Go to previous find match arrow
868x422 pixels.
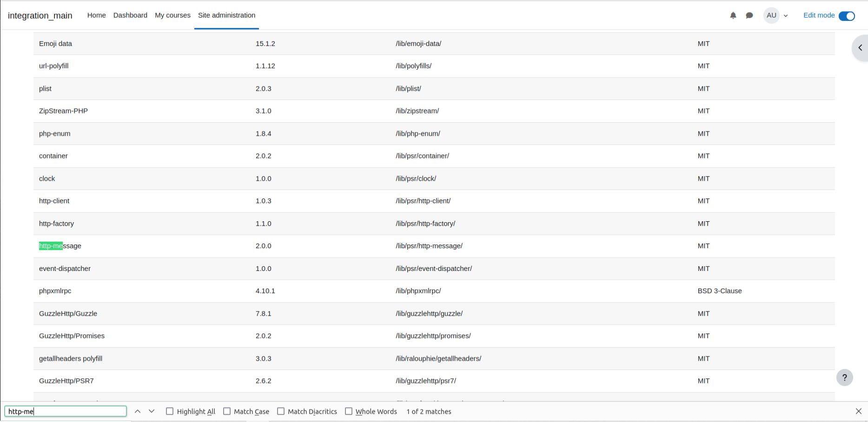[138, 411]
